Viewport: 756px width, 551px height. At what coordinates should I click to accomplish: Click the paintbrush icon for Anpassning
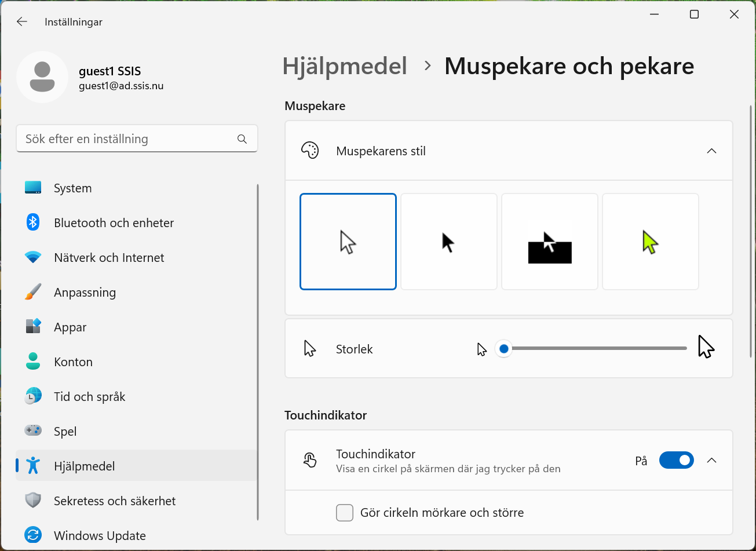tap(33, 292)
